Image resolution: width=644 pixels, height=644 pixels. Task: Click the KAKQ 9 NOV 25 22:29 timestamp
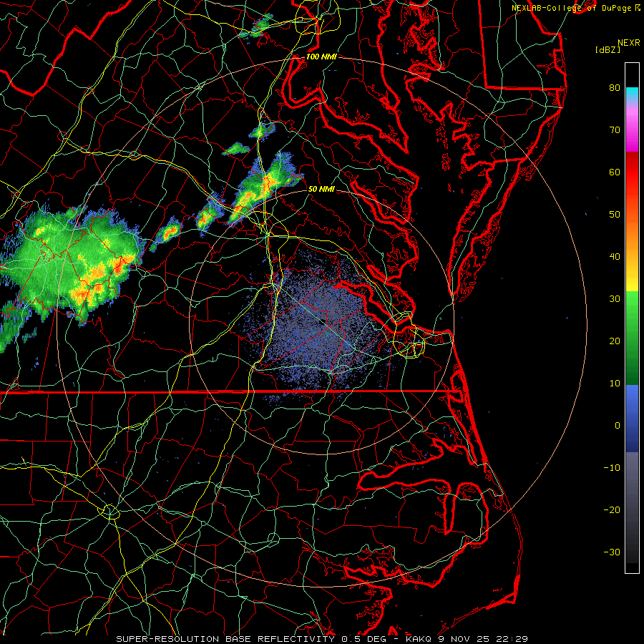pos(467,639)
